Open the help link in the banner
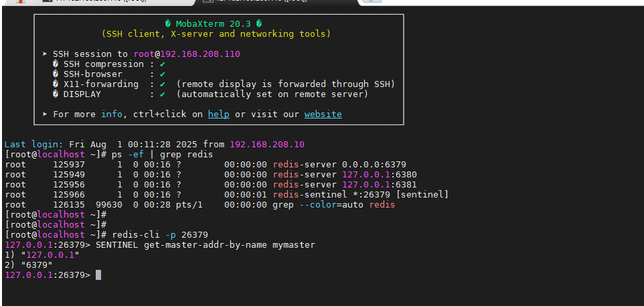Screen dimensions: 644x306 click(218, 114)
